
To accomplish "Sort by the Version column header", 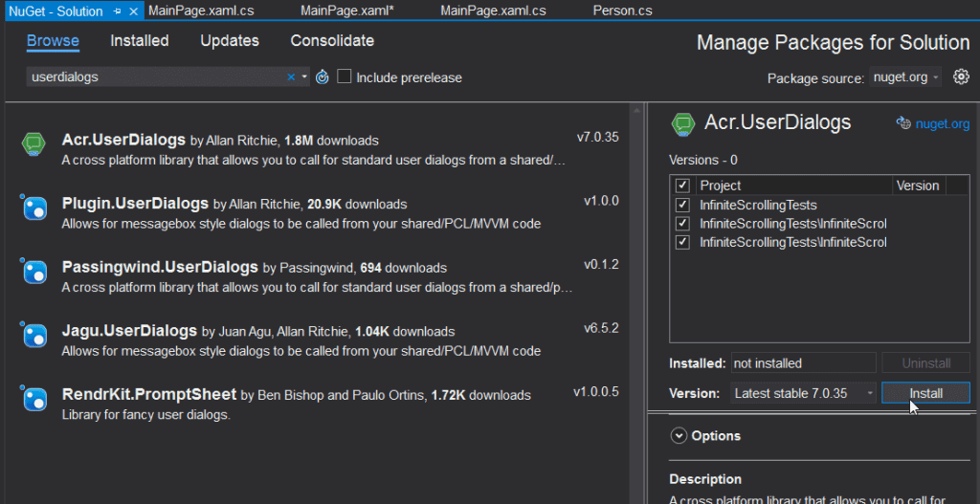I will [x=918, y=186].
